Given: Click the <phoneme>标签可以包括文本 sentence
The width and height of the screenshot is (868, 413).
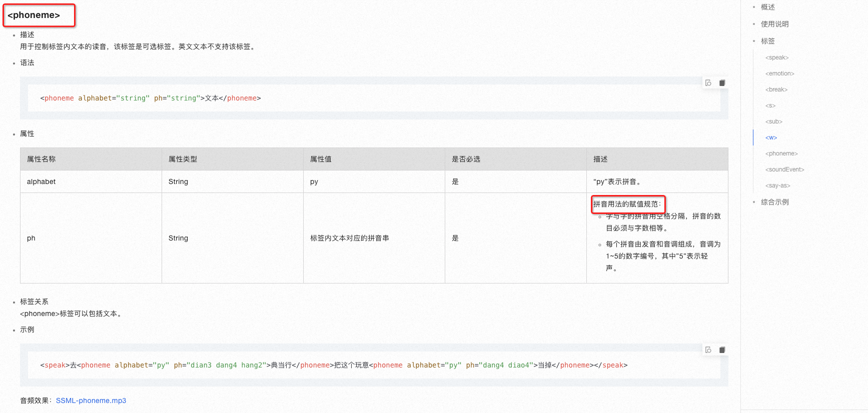Looking at the screenshot, I should pos(72,313).
